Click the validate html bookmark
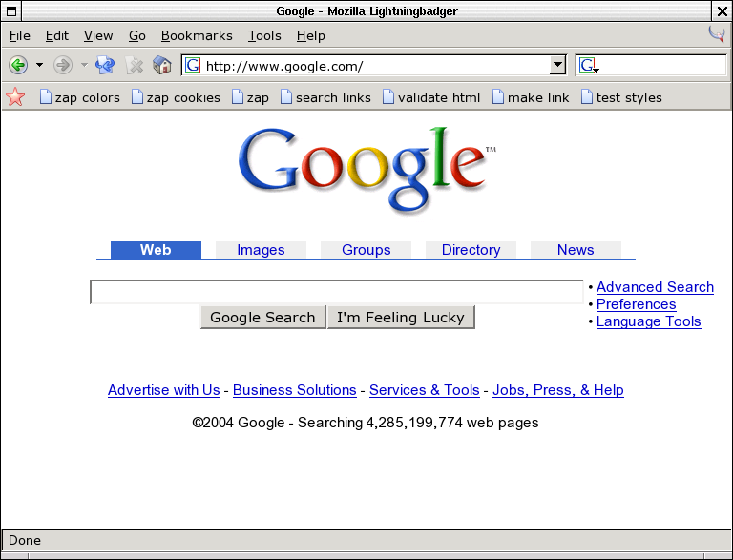This screenshot has width=733, height=560. (431, 97)
